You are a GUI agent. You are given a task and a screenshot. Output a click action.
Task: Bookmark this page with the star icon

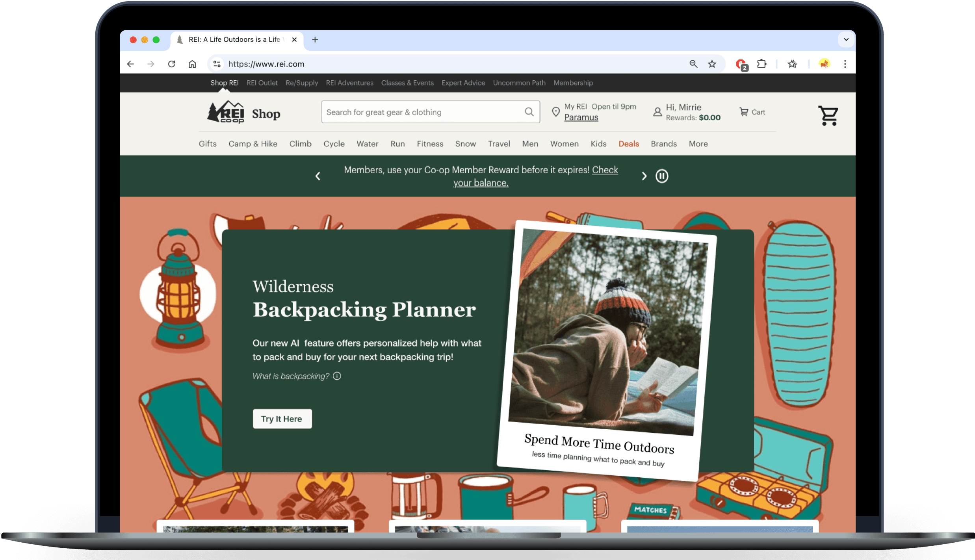712,64
